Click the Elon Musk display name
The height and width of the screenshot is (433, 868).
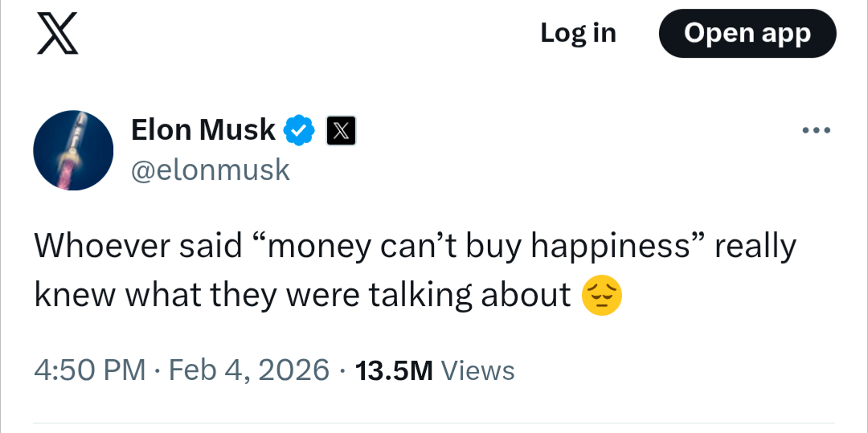pyautogui.click(x=203, y=129)
